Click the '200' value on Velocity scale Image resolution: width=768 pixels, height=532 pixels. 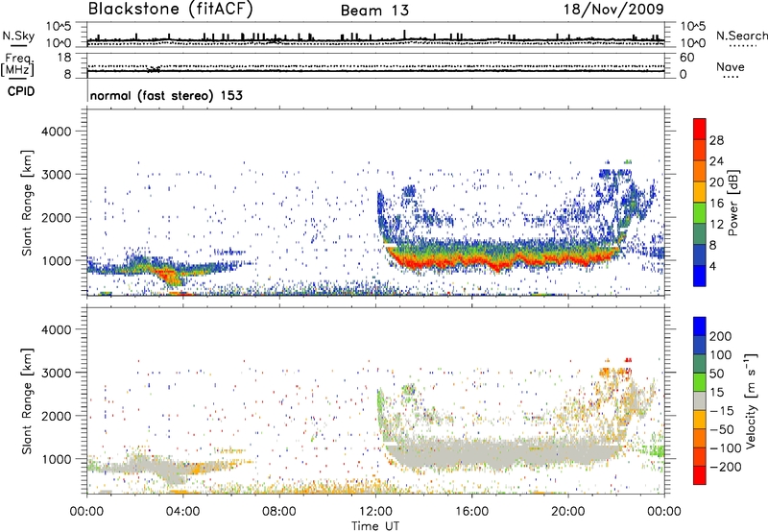click(721, 336)
